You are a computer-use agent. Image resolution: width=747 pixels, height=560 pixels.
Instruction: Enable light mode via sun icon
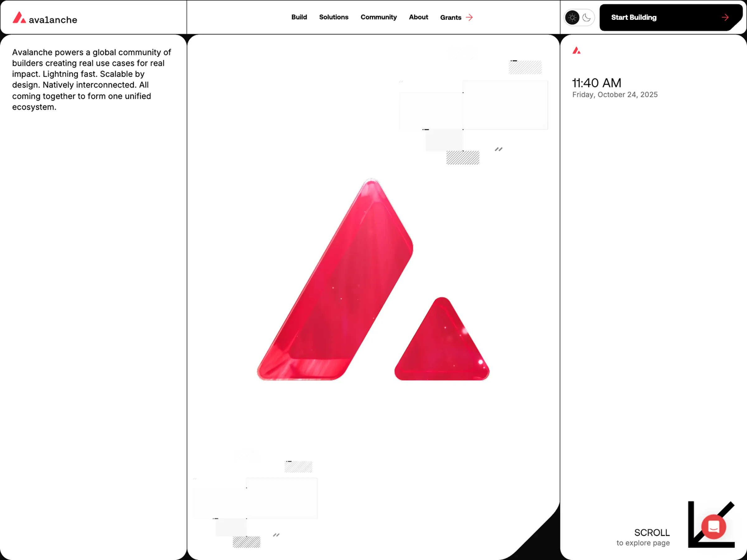pyautogui.click(x=572, y=17)
